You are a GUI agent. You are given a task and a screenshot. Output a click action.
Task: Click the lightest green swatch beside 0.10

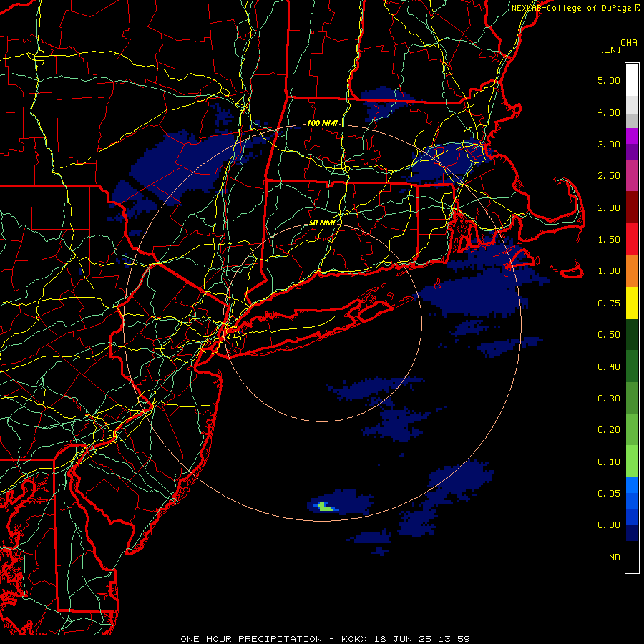click(x=632, y=462)
